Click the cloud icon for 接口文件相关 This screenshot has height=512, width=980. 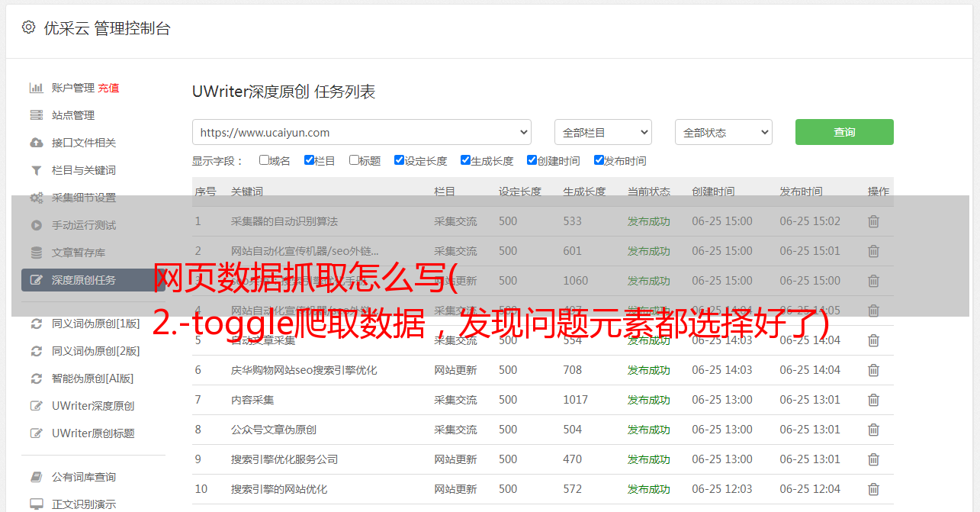(x=36, y=143)
